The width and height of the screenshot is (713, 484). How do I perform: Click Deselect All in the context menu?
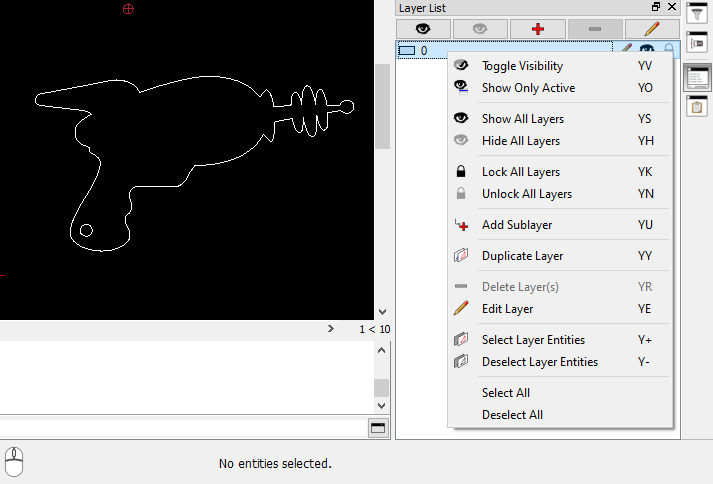(560, 414)
